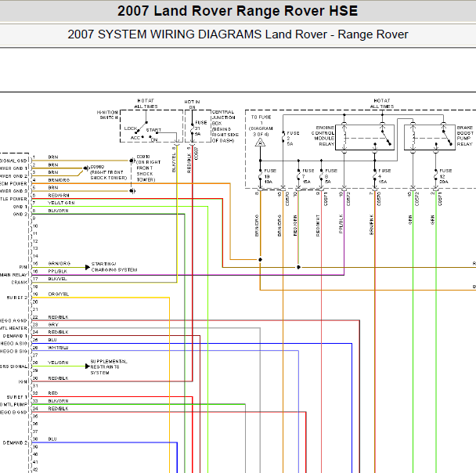This screenshot has height=473, width=476.
Task: Click the BLU wire label at pin 38
Action: (x=52, y=439)
